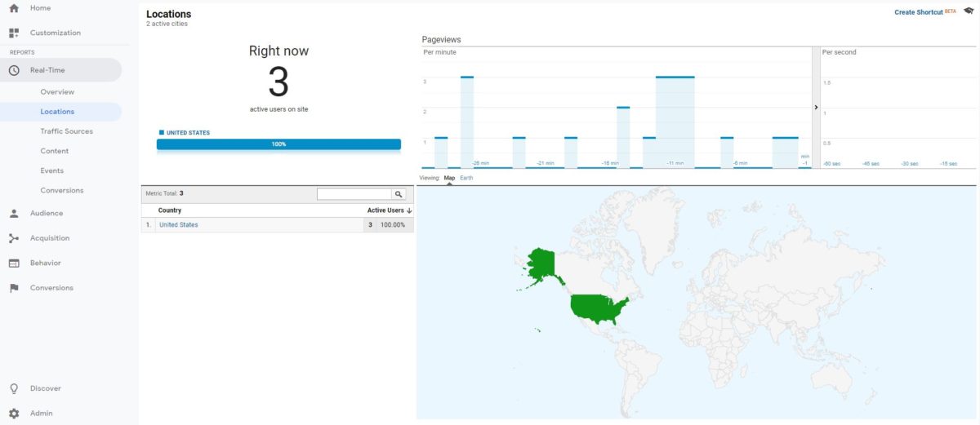Click the '2 active cities' subtitle
Viewport: 980px width, 425px height.
coord(167,24)
